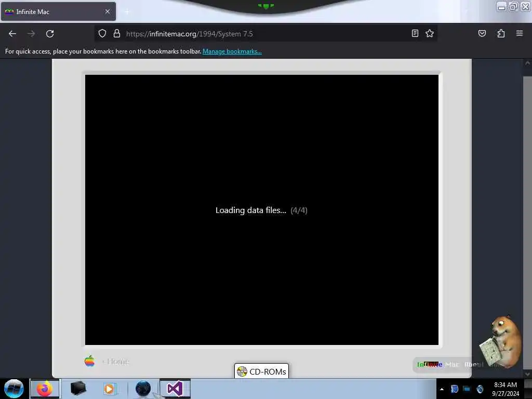Open the network monitor tray icon
Screen dimensions: 532x399
(x=467, y=389)
